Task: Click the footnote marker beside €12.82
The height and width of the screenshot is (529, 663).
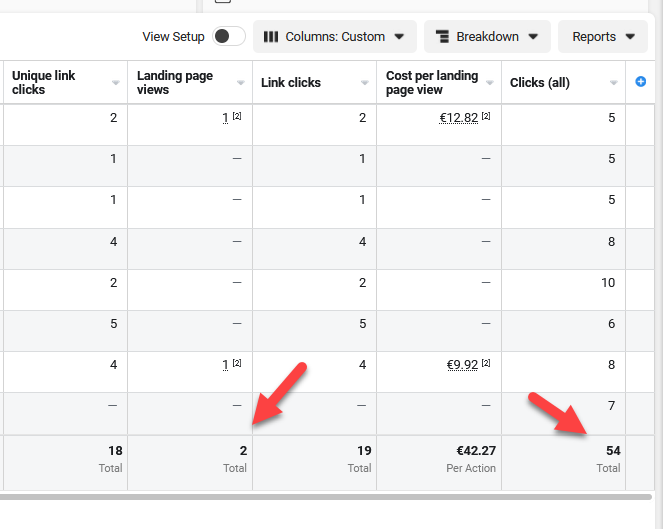Action: tap(486, 116)
